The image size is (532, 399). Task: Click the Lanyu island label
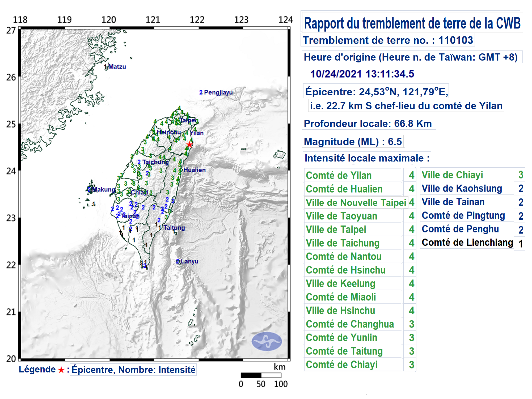click(189, 261)
